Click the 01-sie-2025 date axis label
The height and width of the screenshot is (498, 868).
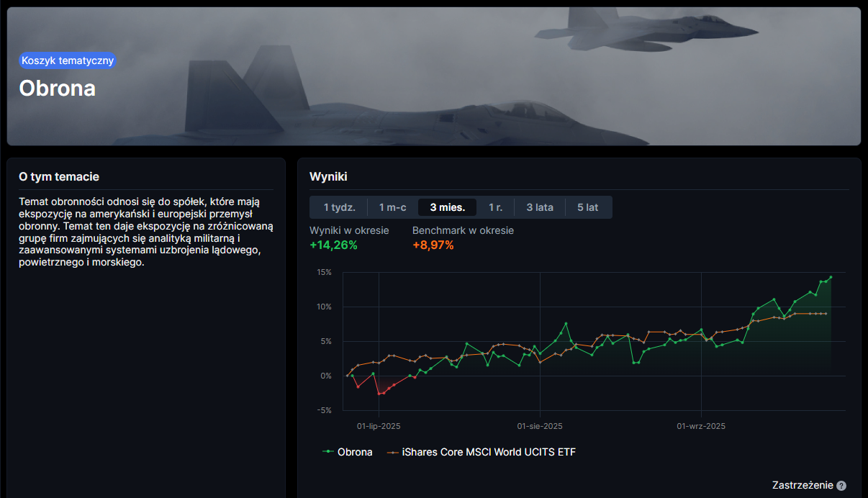tap(540, 426)
